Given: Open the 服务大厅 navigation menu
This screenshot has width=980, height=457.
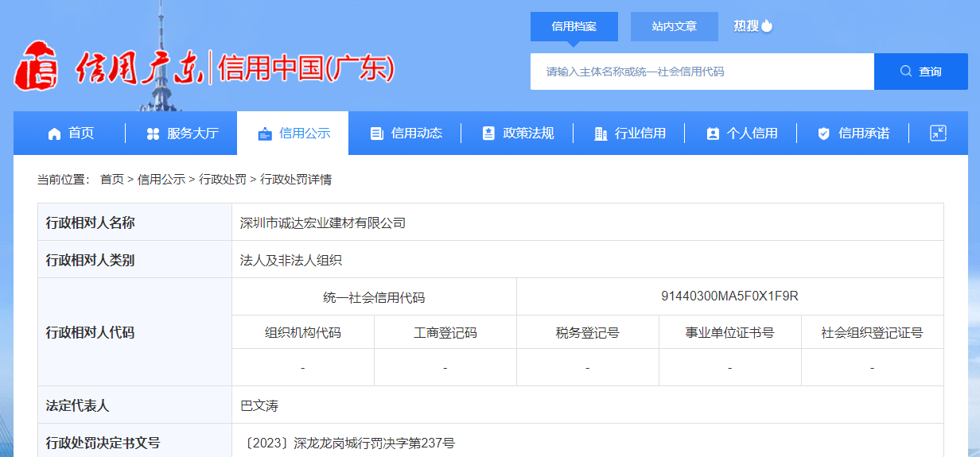Looking at the screenshot, I should click(x=181, y=134).
